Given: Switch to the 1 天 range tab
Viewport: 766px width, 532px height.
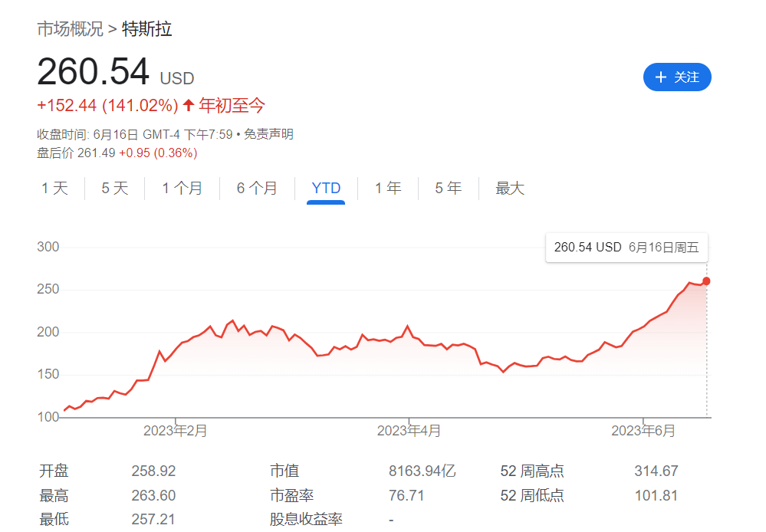Looking at the screenshot, I should (x=55, y=189).
